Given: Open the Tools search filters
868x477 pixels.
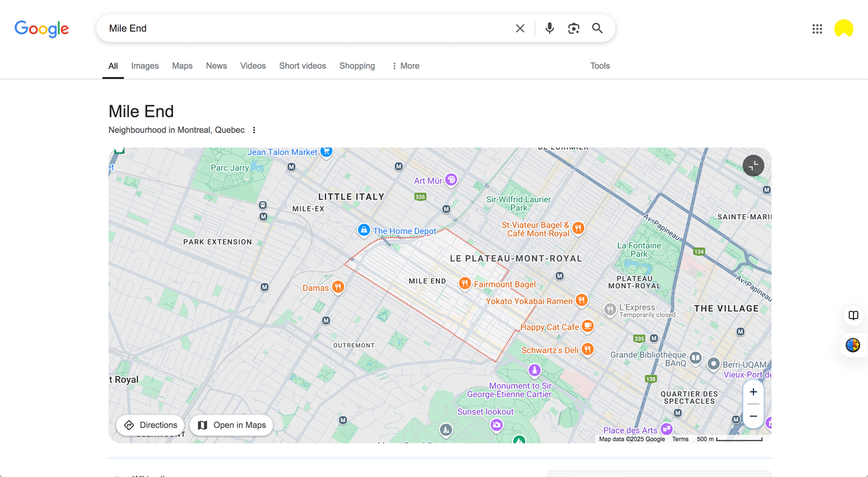Looking at the screenshot, I should [x=599, y=65].
